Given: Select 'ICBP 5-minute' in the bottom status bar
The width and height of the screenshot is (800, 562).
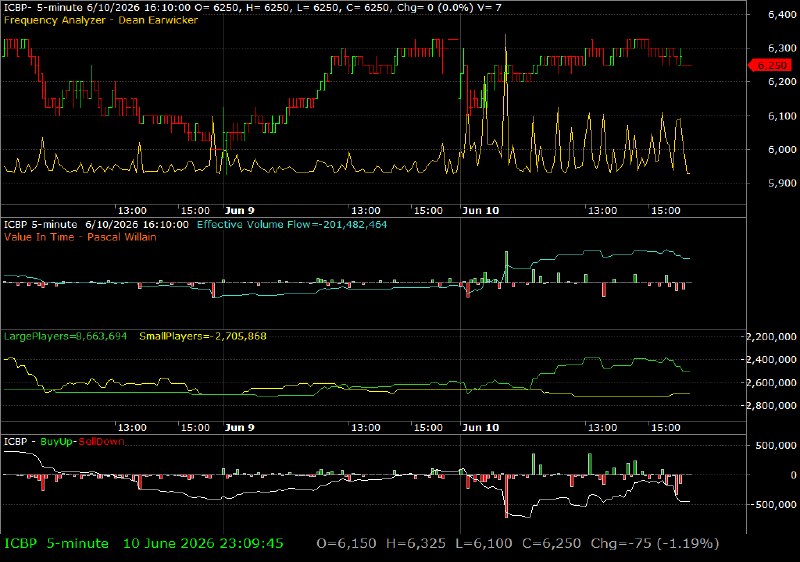Looking at the screenshot, I should (56, 544).
